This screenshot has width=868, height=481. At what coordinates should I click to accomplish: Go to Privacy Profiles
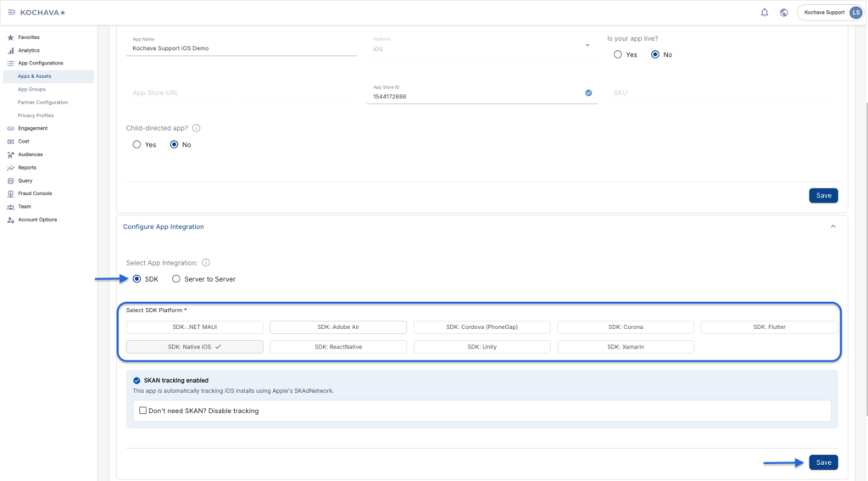click(x=36, y=115)
